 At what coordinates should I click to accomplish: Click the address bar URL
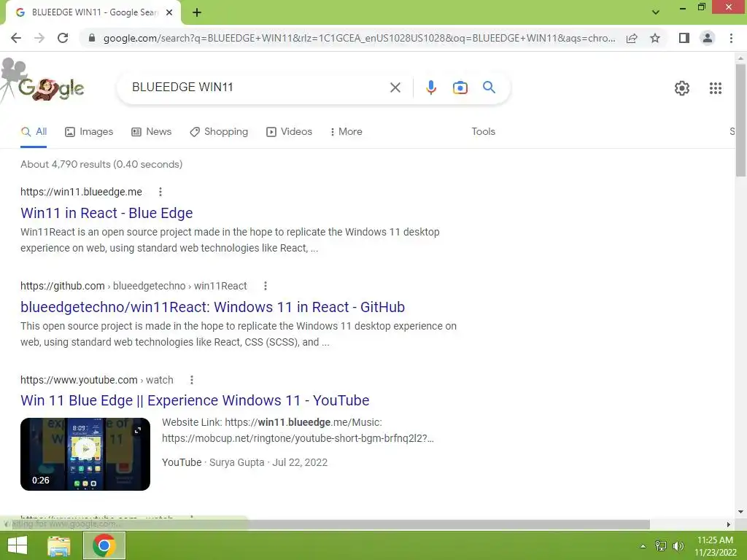(x=359, y=38)
